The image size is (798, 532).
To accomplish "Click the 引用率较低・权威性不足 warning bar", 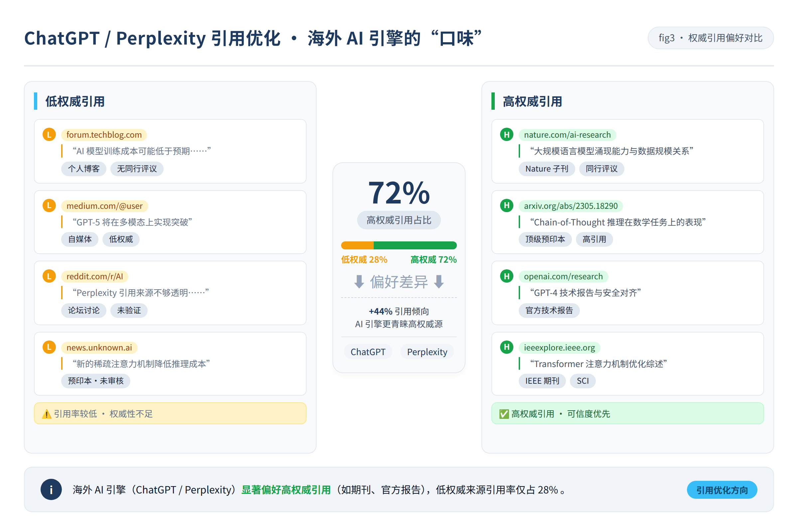I will 170,413.
